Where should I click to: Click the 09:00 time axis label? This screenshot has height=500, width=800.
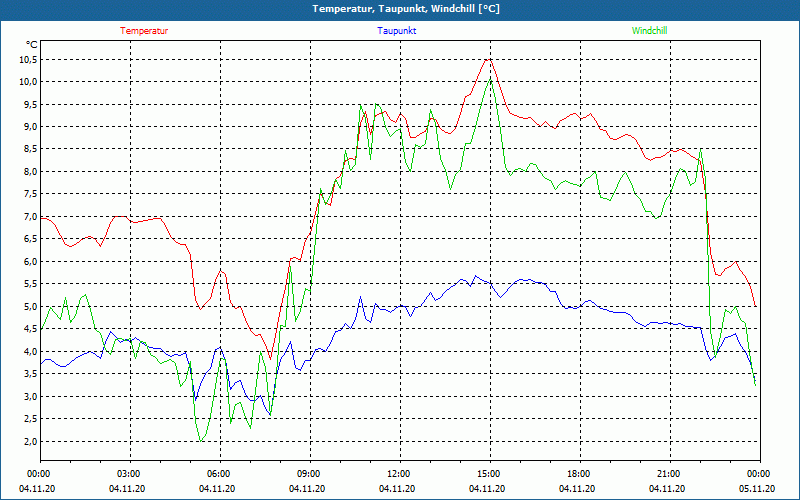(310, 474)
